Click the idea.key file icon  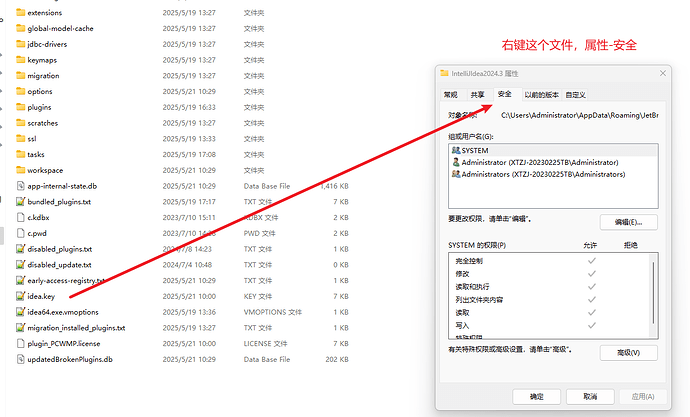point(20,296)
